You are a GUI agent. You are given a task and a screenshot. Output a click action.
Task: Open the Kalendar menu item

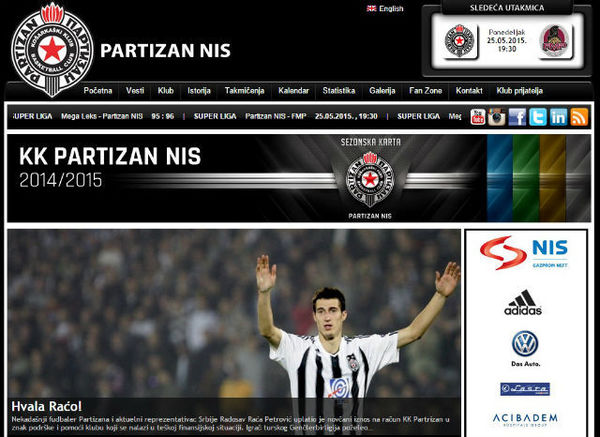[x=294, y=91]
